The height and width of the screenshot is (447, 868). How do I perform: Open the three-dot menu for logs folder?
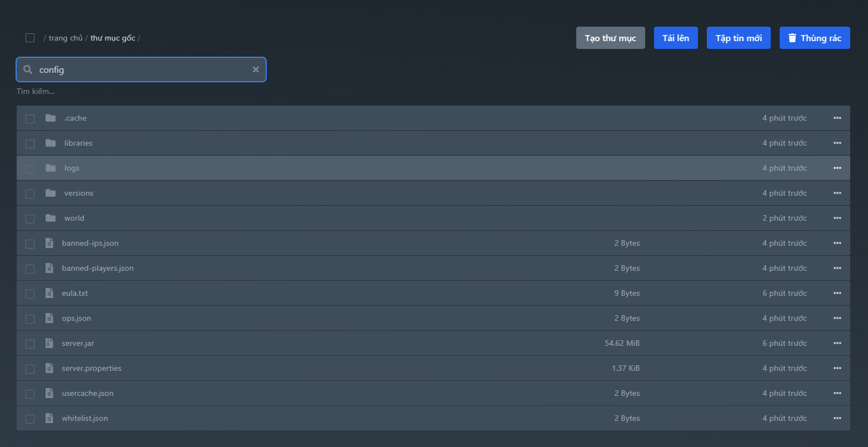click(x=837, y=168)
